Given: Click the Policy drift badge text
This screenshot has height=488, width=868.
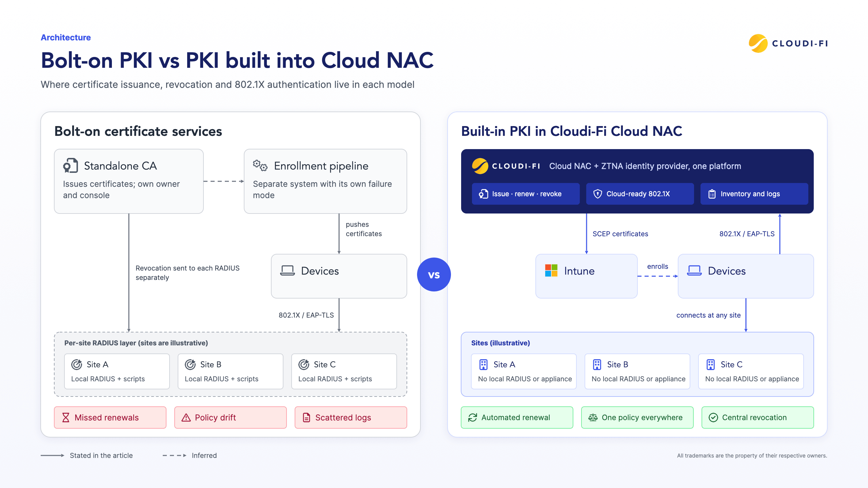Looking at the screenshot, I should (x=215, y=418).
